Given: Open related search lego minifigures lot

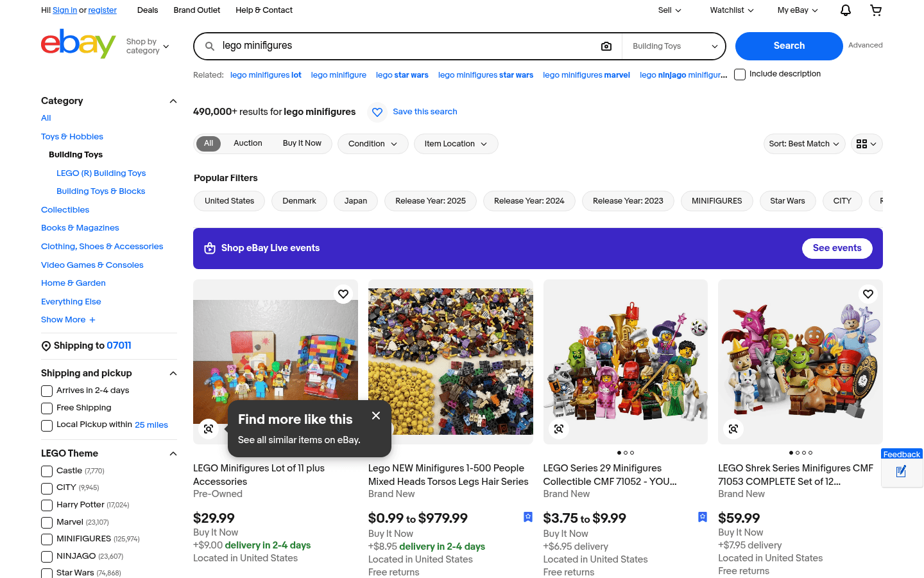Looking at the screenshot, I should click(266, 75).
